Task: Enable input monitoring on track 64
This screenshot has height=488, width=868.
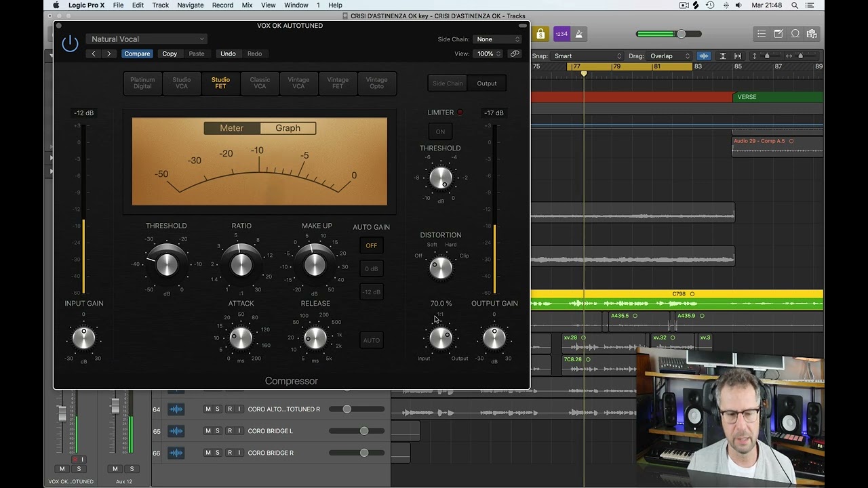Action: 239,409
